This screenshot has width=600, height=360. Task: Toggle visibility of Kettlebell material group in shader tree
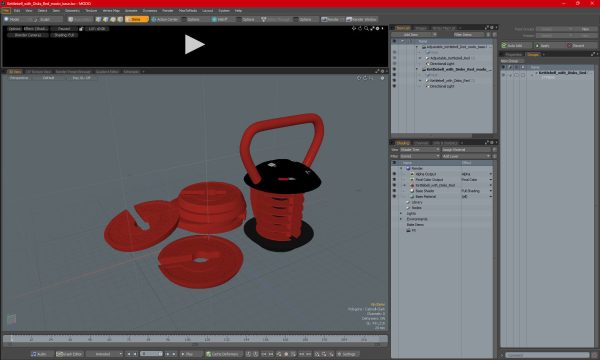point(394,185)
